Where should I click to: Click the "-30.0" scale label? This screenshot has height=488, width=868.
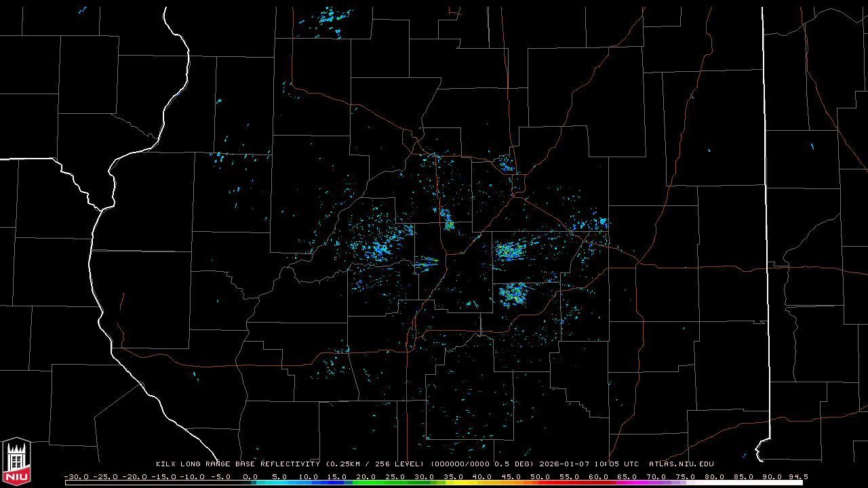coord(77,476)
